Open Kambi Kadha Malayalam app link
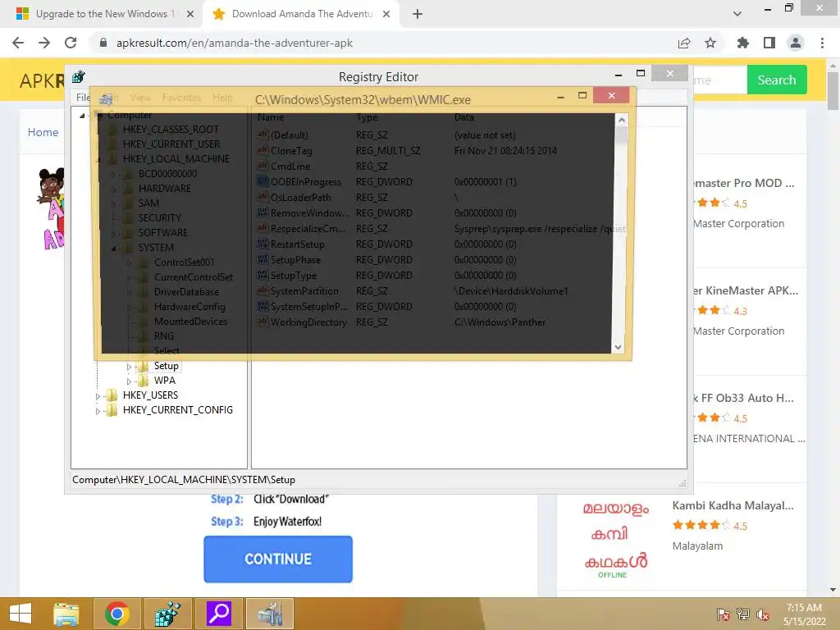Viewport: 840px width, 630px height. pos(733,505)
